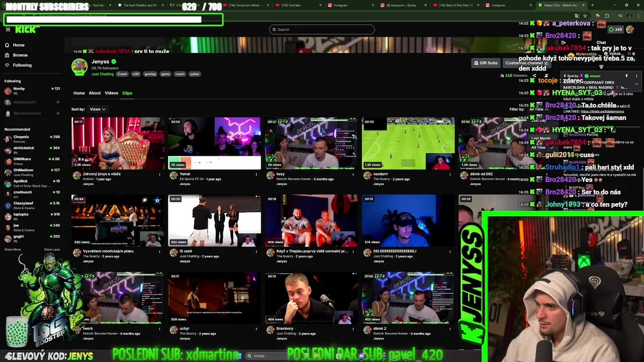This screenshot has height=362, width=644.
Task: Click the 349 Kicks balance badge
Action: click(x=615, y=29)
